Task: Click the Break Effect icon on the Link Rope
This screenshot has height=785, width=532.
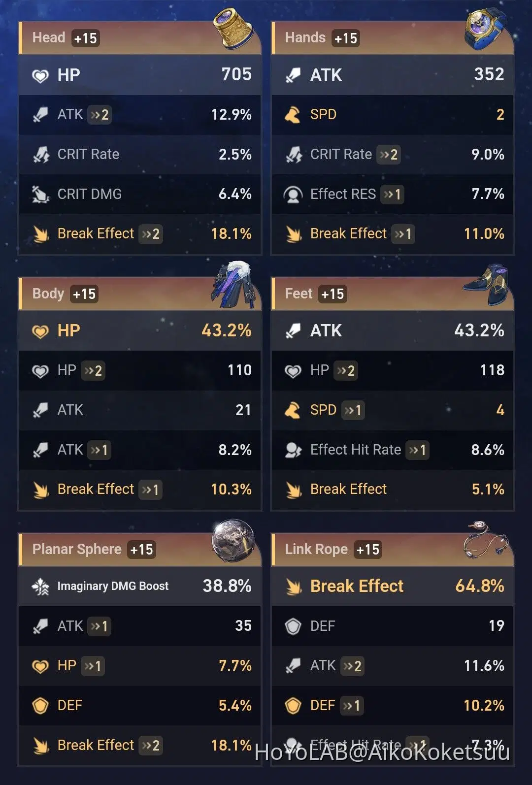Action: (x=295, y=586)
